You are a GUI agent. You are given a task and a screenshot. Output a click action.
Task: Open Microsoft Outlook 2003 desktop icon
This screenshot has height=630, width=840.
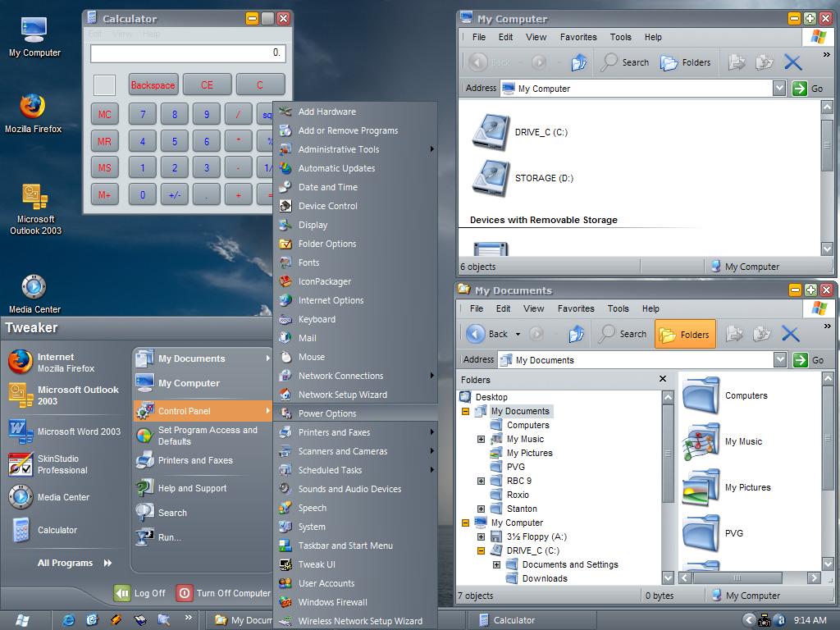(x=34, y=198)
